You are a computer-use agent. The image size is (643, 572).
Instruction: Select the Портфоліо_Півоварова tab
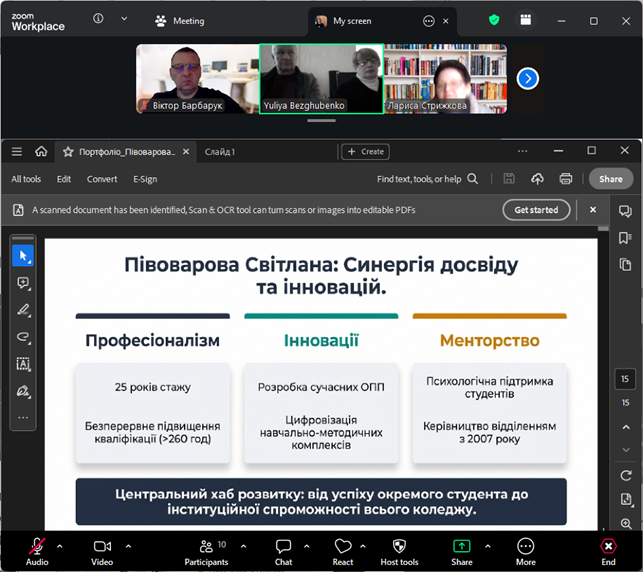pyautogui.click(x=127, y=152)
